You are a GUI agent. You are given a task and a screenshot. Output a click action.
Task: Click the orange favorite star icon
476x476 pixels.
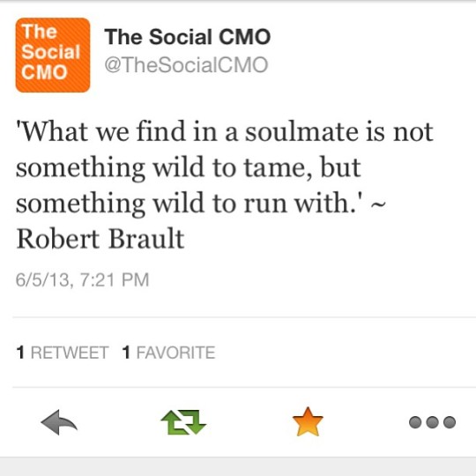click(x=308, y=421)
